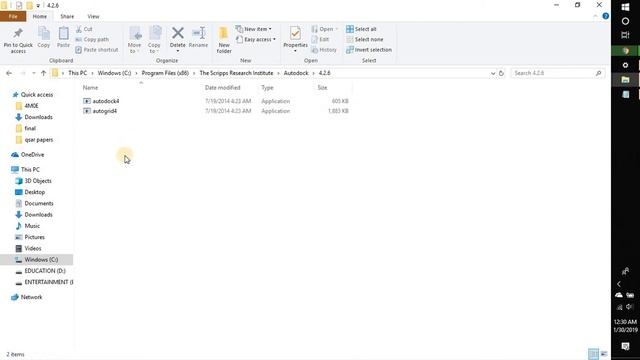Screen dimensions: 640x360
Task: Open 3D Objects folder
Action: [38, 181]
